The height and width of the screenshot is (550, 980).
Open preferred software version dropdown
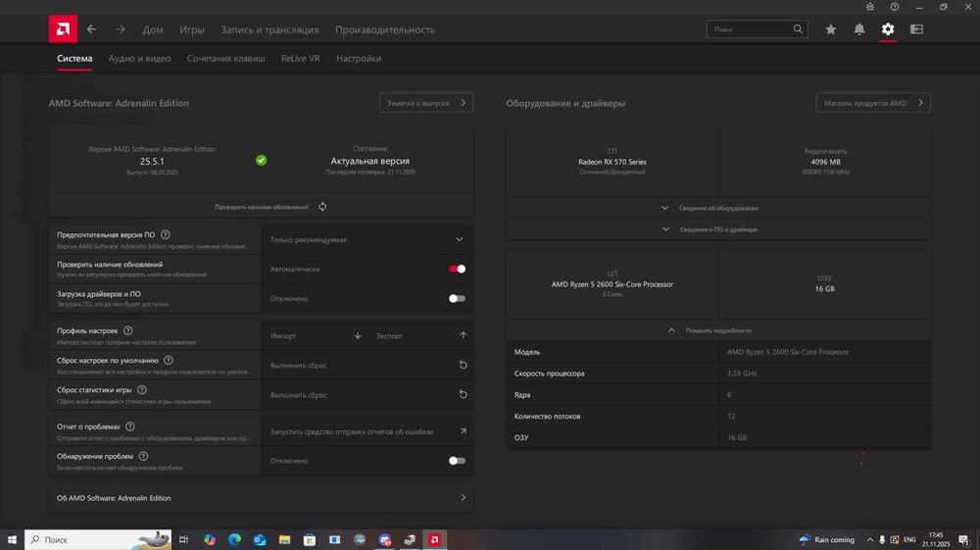pos(367,239)
